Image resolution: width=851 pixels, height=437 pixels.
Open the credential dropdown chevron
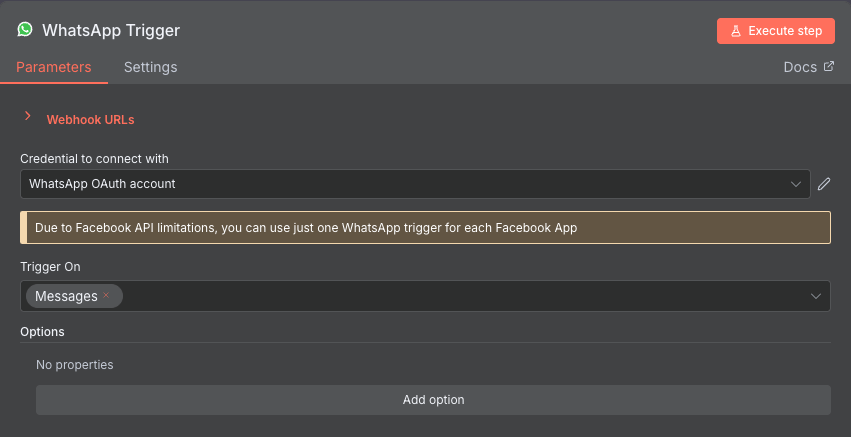pyautogui.click(x=797, y=184)
